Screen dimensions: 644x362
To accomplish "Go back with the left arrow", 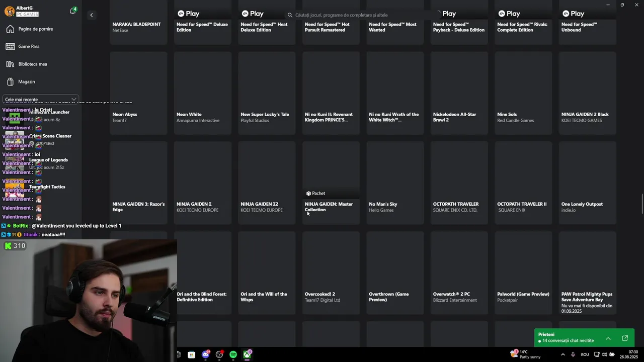I will pos(91,15).
